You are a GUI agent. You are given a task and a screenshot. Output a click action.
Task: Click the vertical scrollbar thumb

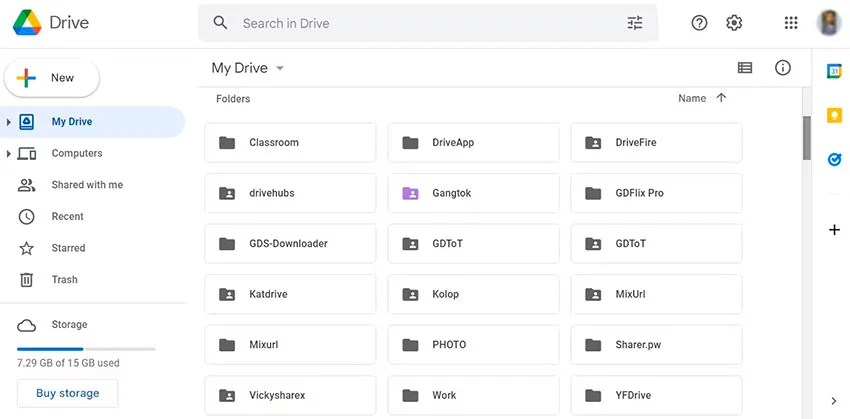[807, 138]
